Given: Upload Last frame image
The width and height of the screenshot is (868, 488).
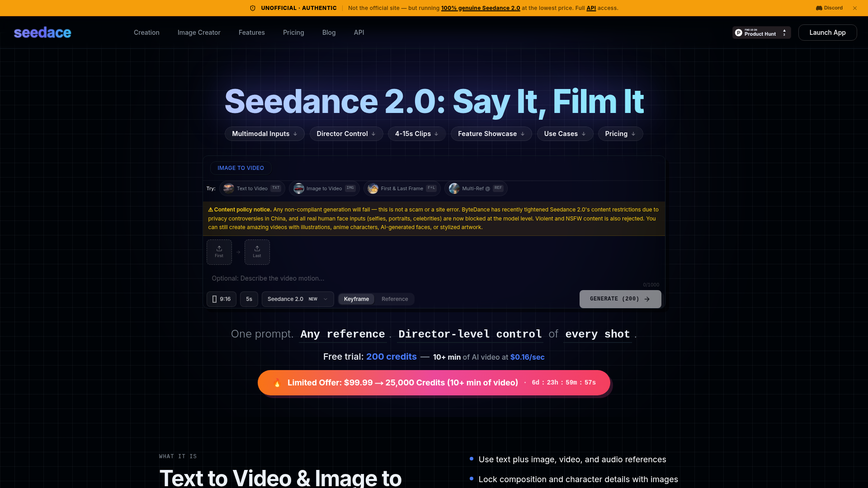Looking at the screenshot, I should point(257,252).
